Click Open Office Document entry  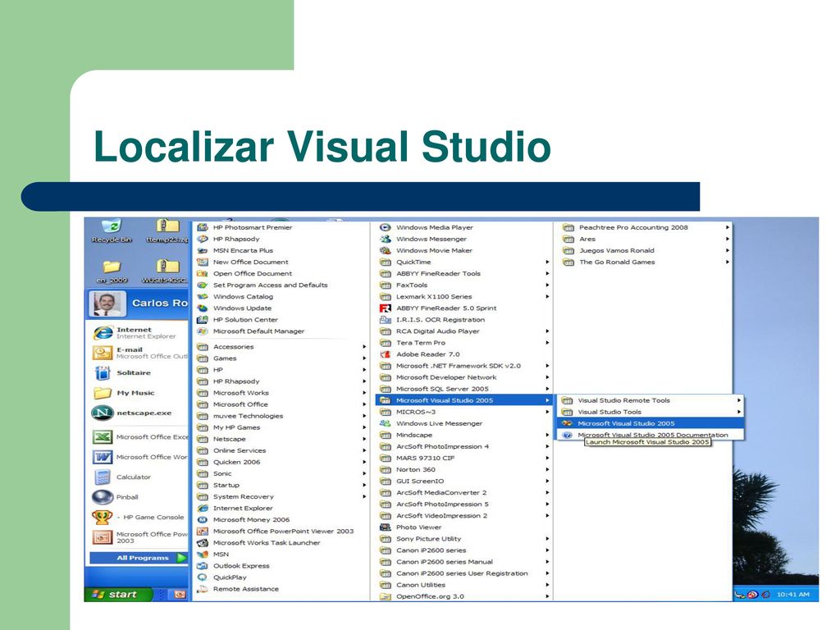click(281, 273)
